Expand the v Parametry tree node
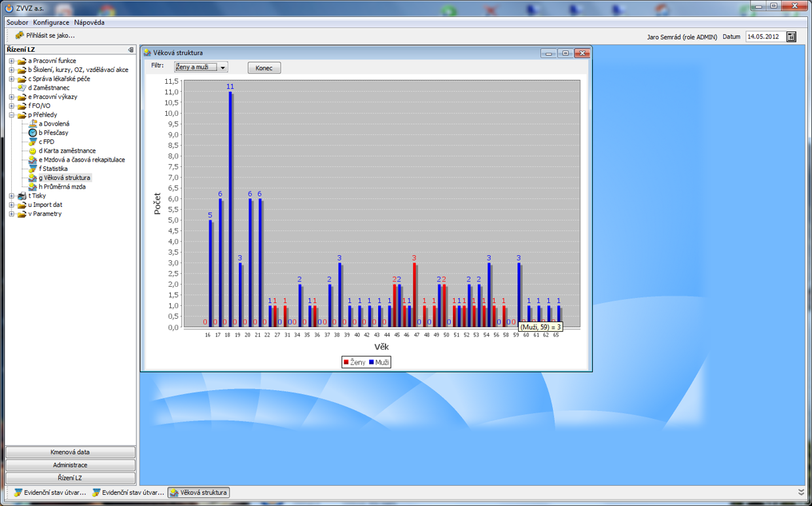This screenshot has width=812, height=506. pyautogui.click(x=12, y=214)
